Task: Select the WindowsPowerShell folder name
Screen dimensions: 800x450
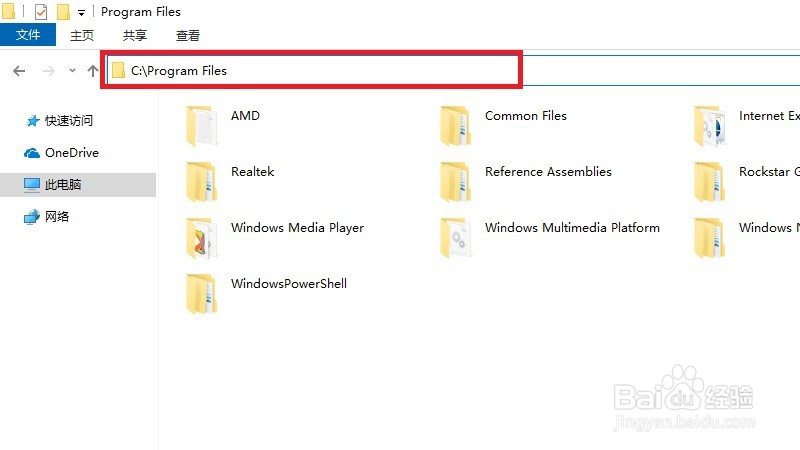Action: pyautogui.click(x=289, y=284)
